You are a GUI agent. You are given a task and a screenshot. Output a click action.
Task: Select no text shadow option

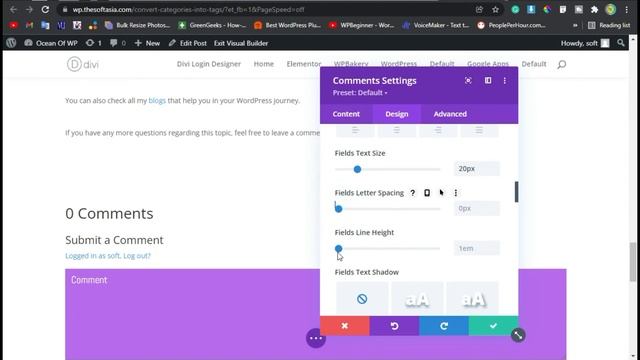362,298
